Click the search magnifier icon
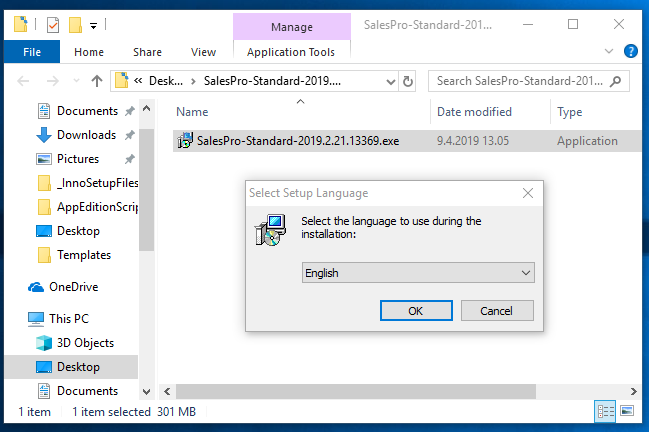The image size is (649, 432). (615, 81)
